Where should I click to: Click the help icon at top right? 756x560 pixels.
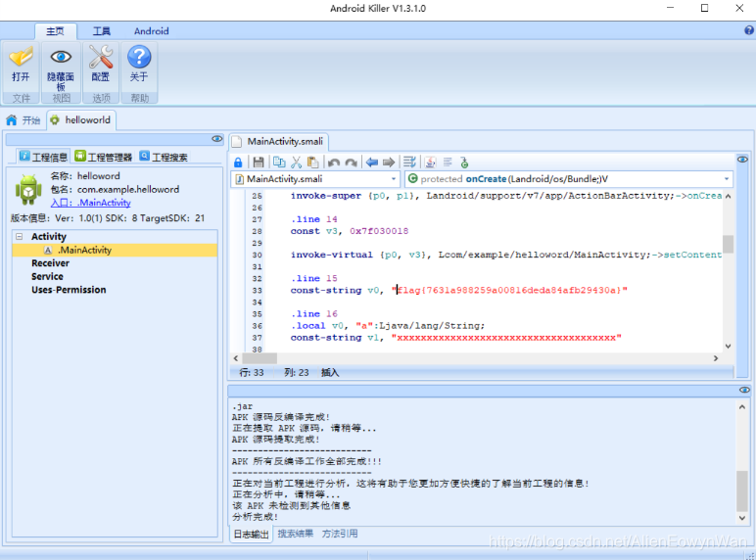point(749,30)
